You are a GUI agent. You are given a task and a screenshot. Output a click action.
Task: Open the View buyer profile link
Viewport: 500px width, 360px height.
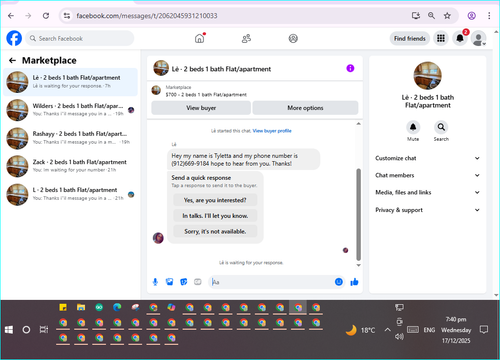pos(272,131)
